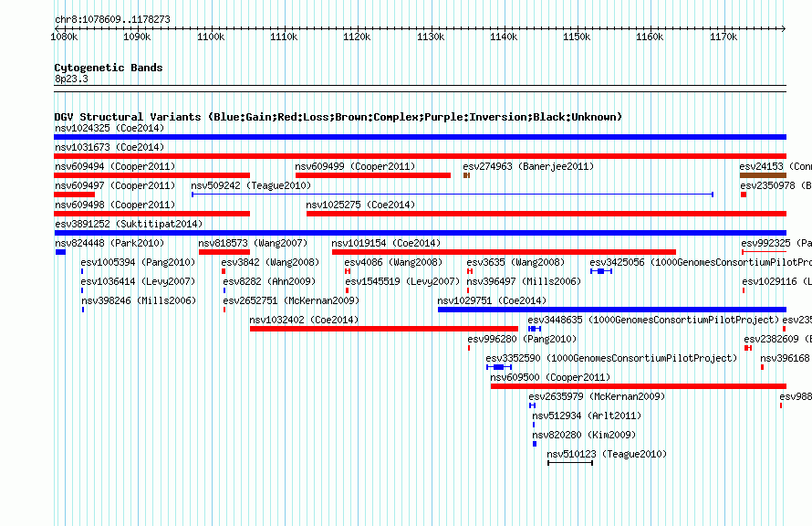Open esv3842 (Wang2008) label

(270, 262)
